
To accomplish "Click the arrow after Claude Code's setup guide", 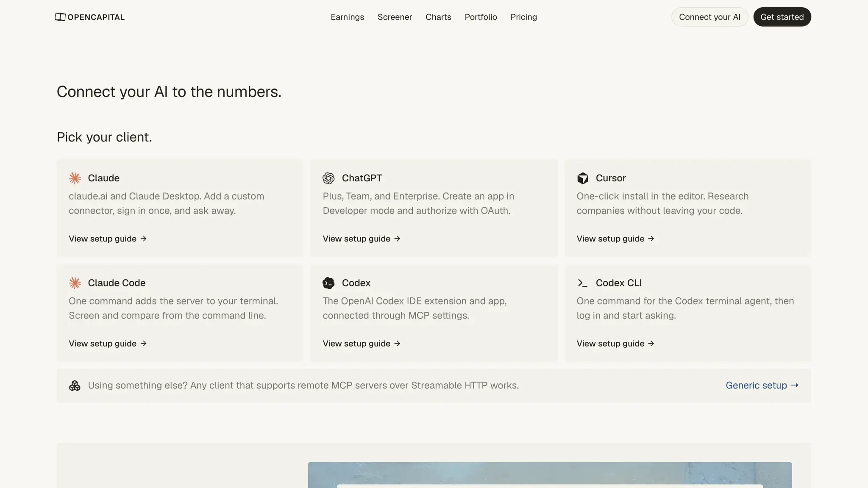I will click(x=144, y=344).
